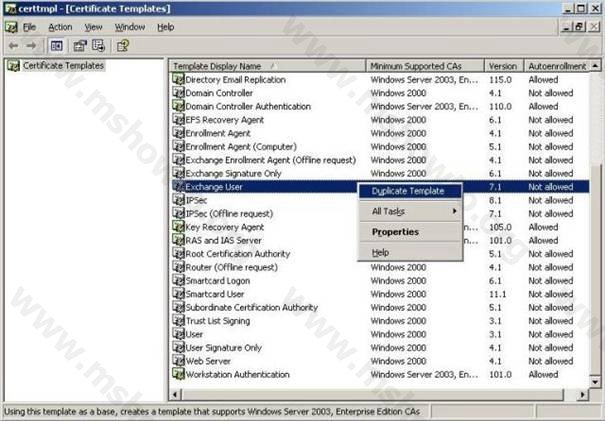The image size is (605, 421).
Task: Click the Domain Controller Authentication template icon
Action: [178, 106]
